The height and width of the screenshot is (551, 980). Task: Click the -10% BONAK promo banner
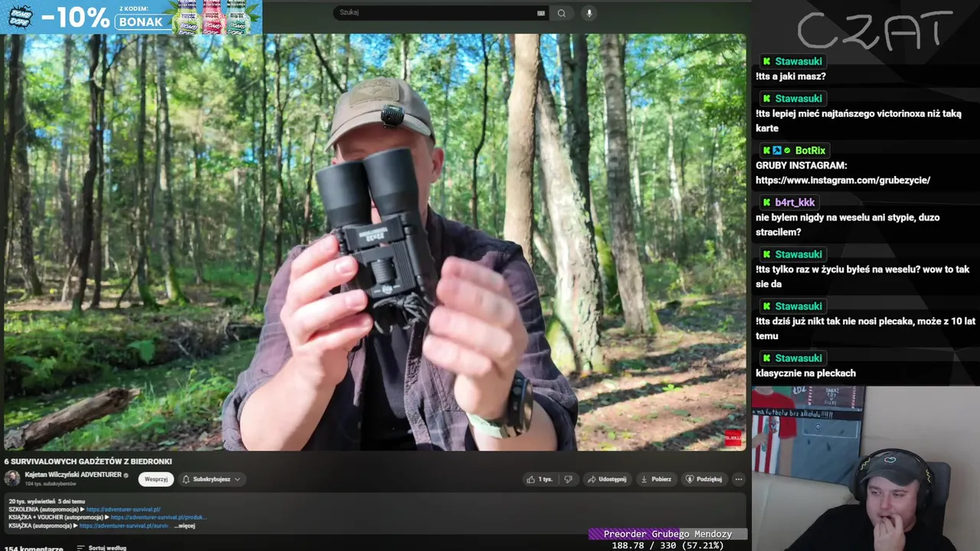(131, 17)
